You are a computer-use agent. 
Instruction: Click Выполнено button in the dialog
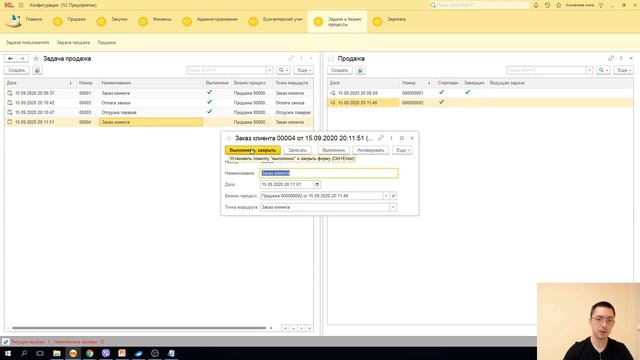point(334,150)
